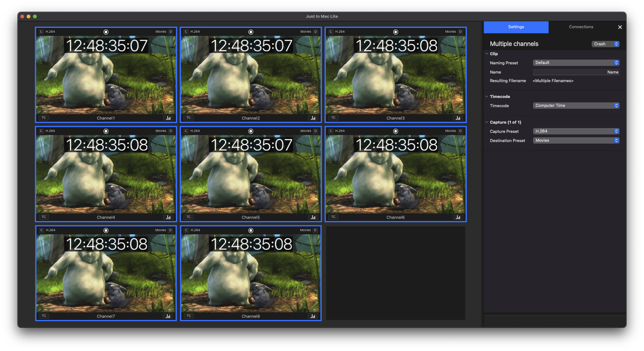Toggle the TC timecode badge on Channel3
The width and height of the screenshot is (644, 351).
click(333, 118)
